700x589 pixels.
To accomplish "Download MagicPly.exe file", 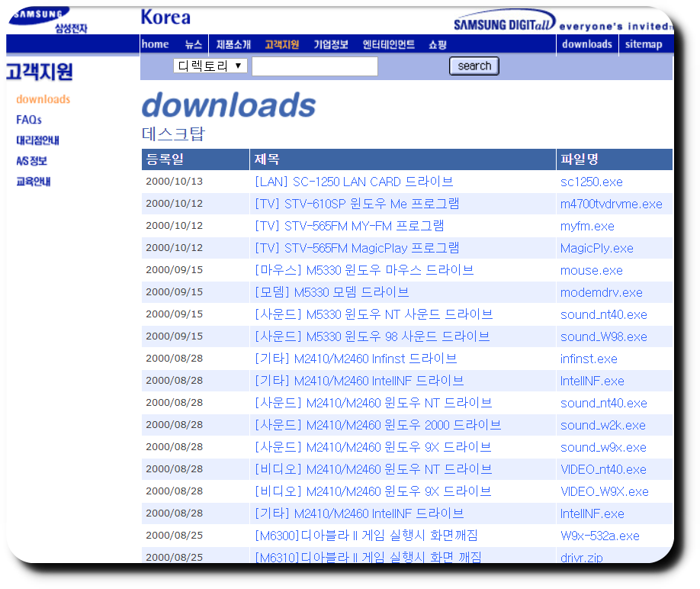I will click(x=597, y=248).
